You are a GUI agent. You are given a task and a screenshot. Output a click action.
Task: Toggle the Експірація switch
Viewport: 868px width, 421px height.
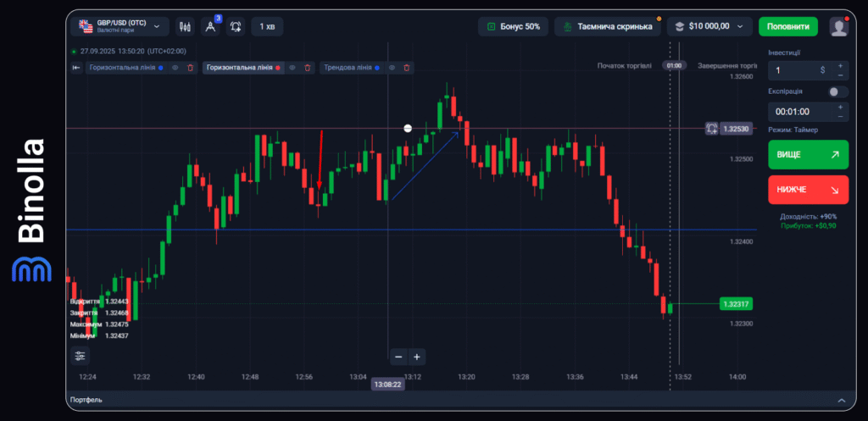click(837, 91)
